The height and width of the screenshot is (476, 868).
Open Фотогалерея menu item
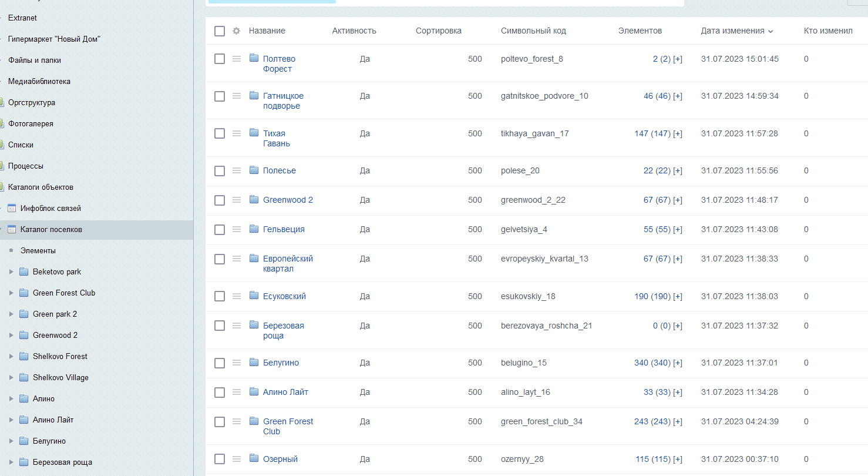[31, 123]
